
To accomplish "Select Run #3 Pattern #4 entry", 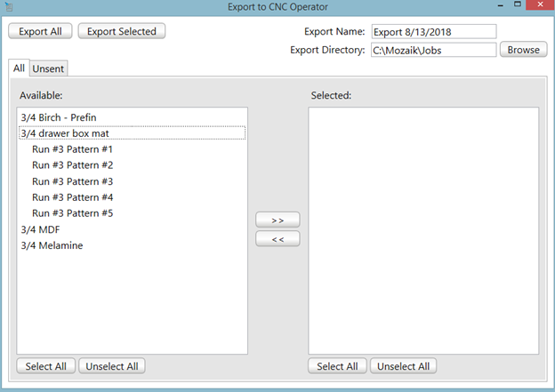I will 72,197.
